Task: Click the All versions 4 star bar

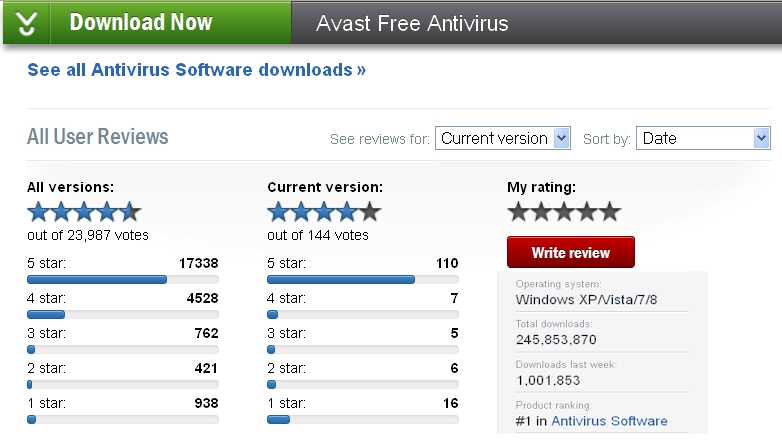Action: coord(122,315)
